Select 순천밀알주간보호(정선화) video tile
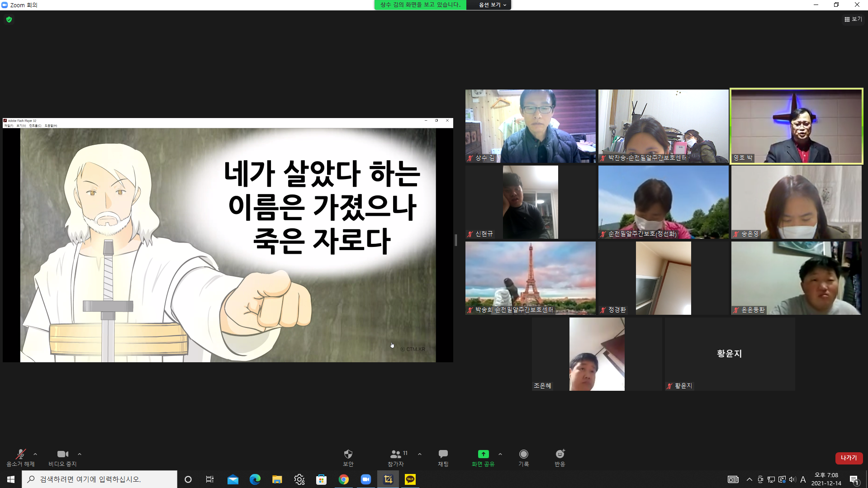Viewport: 868px width, 488px height. point(664,202)
